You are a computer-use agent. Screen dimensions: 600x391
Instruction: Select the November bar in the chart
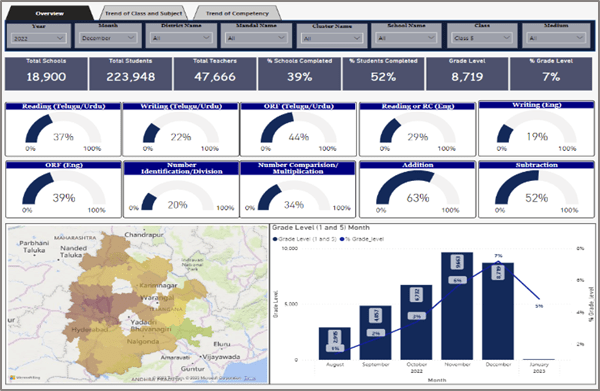[457, 306]
